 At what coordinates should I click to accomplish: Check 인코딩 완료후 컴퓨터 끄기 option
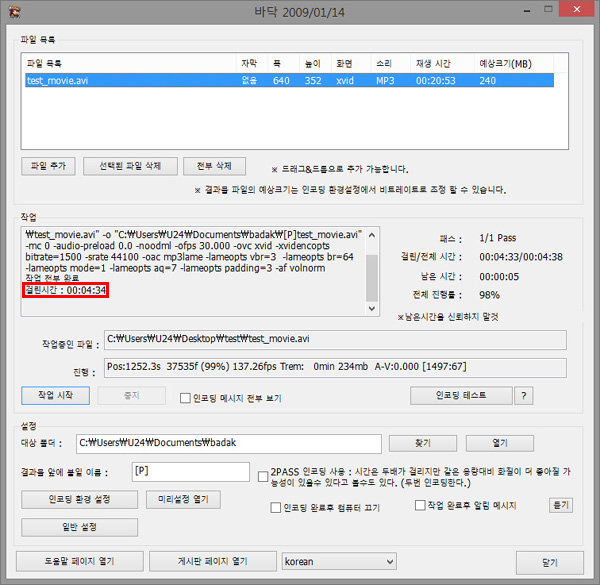point(276,507)
